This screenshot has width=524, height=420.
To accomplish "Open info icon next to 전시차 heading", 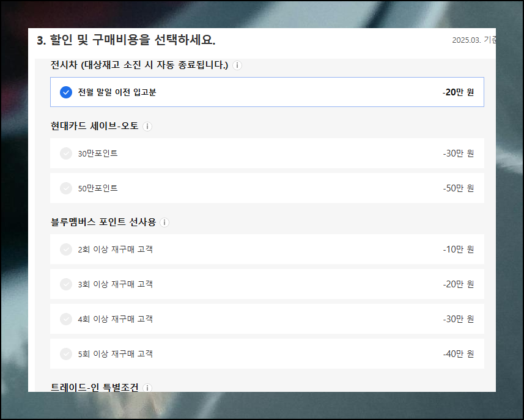I will [x=237, y=65].
